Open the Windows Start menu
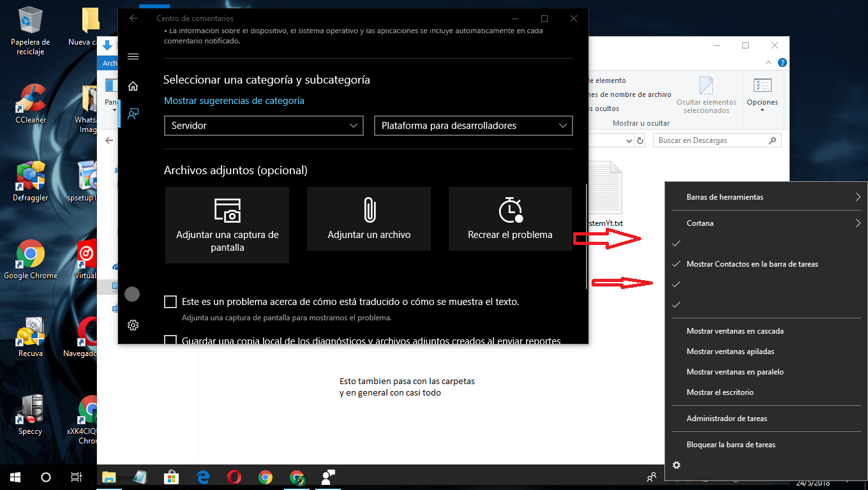Screen dimensions: 868x490 click(15, 477)
